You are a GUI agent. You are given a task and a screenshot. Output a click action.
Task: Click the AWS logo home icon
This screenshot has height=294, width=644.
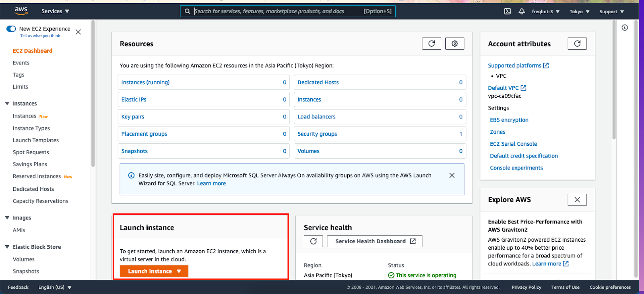tap(21, 11)
